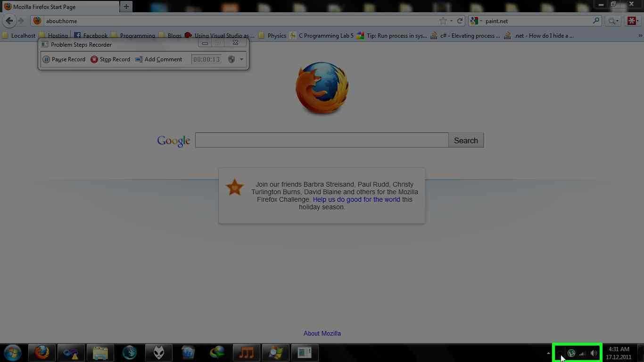
Task: Show more bookmarks with chevron
Action: pos(640,35)
